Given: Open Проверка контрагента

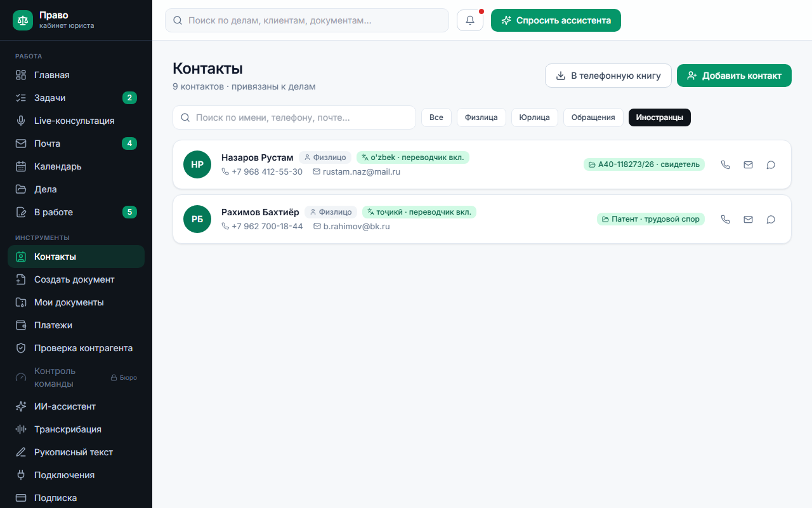Looking at the screenshot, I should coord(76,348).
